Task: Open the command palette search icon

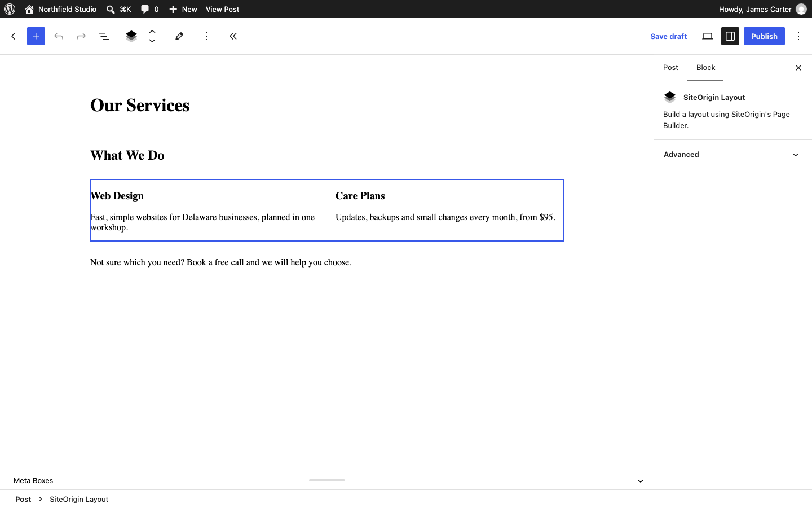Action: click(111, 9)
